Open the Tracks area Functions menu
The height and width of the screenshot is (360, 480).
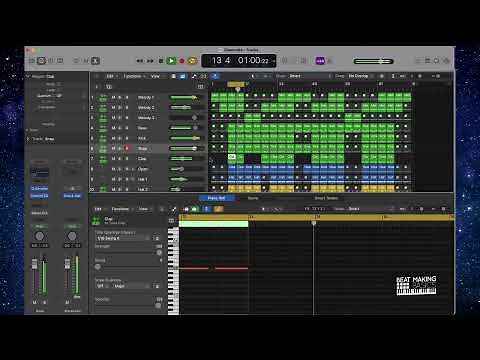coord(134,76)
